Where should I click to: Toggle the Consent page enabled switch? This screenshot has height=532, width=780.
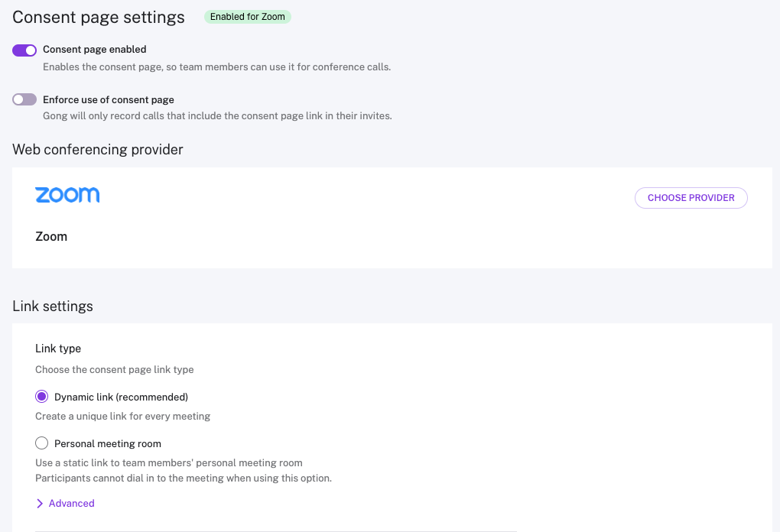click(x=24, y=50)
